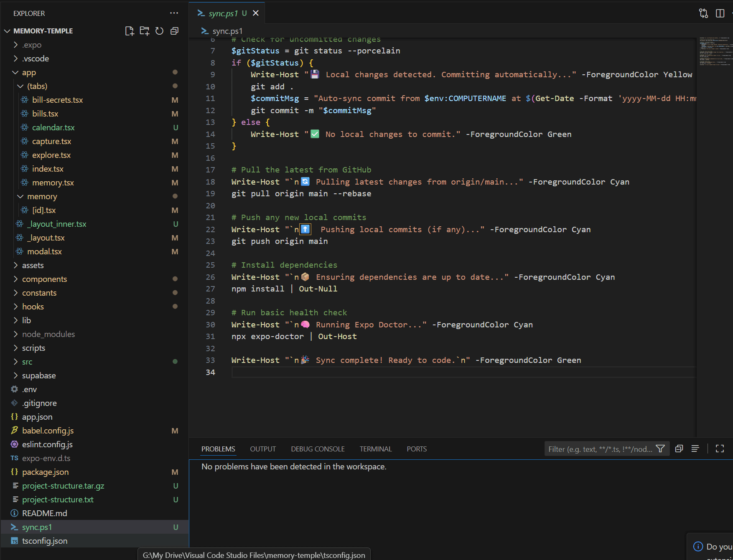Switch to the TERMINAL tab
The image size is (733, 560).
375,449
